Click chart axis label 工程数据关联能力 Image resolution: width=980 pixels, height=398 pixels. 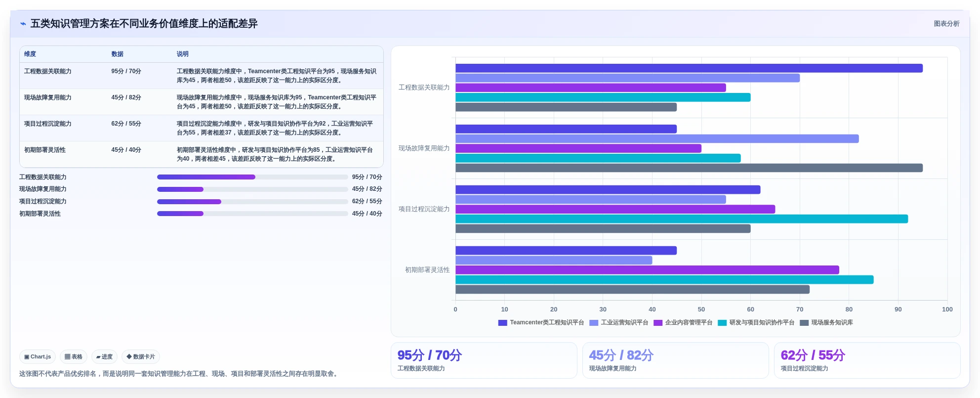tap(424, 88)
